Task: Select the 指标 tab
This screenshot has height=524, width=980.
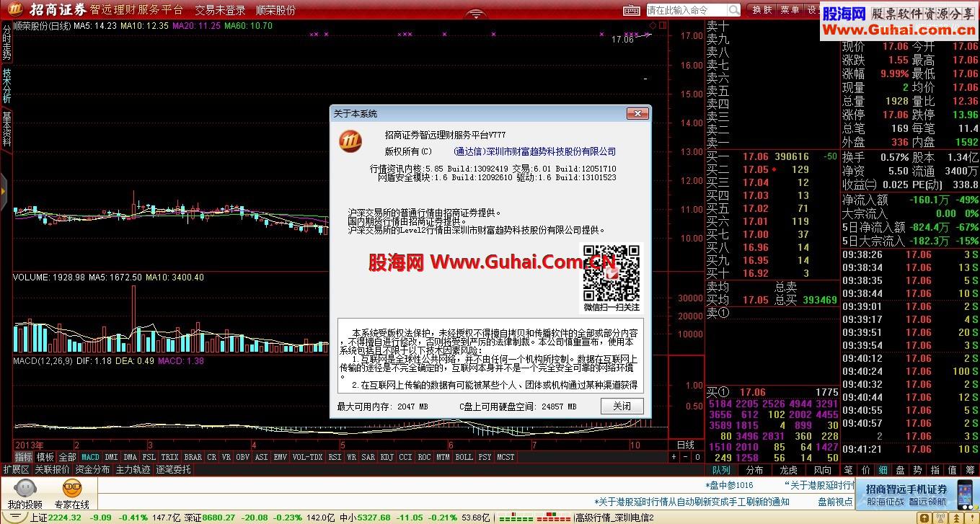Action: 23,457
